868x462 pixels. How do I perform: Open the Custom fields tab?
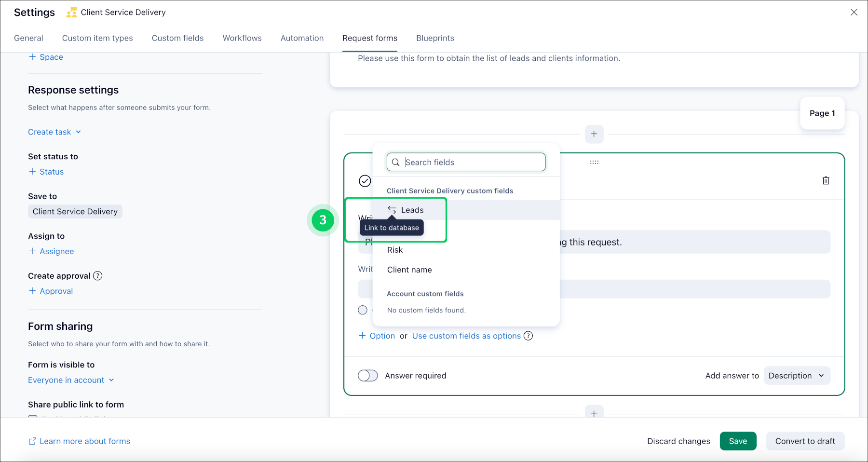coord(177,38)
